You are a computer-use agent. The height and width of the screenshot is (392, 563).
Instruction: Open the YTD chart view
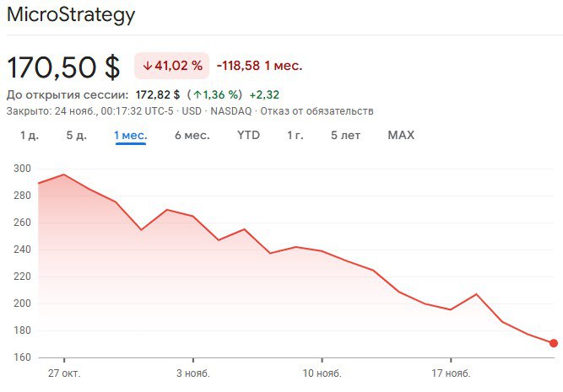tap(248, 135)
